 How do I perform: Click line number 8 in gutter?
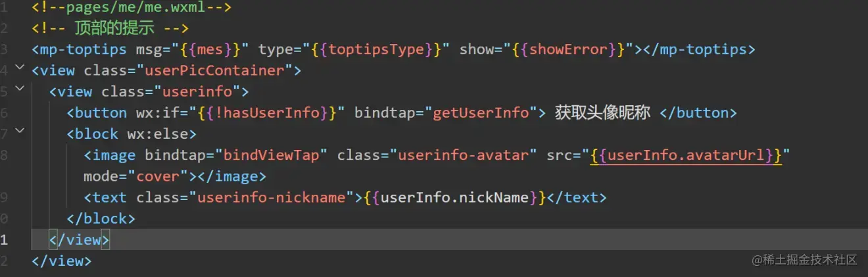click(x=5, y=155)
